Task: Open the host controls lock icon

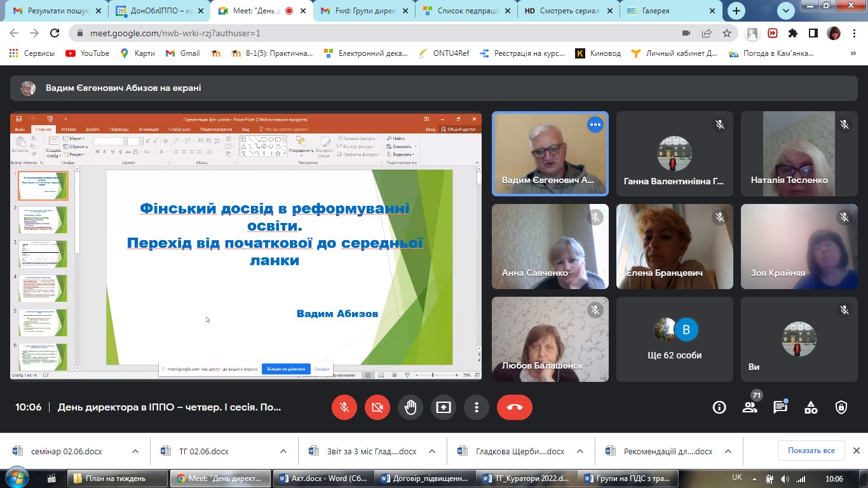Action: [841, 407]
